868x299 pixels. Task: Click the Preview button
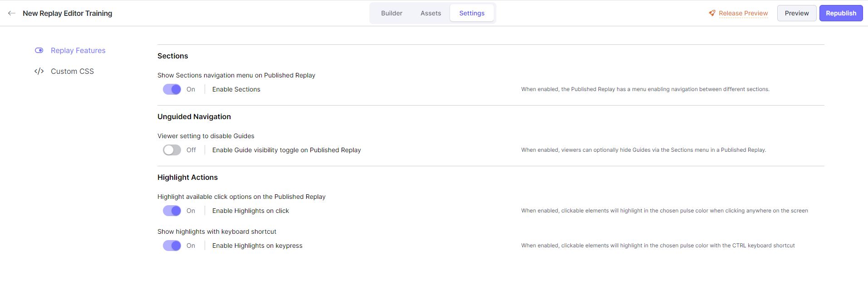click(x=797, y=13)
